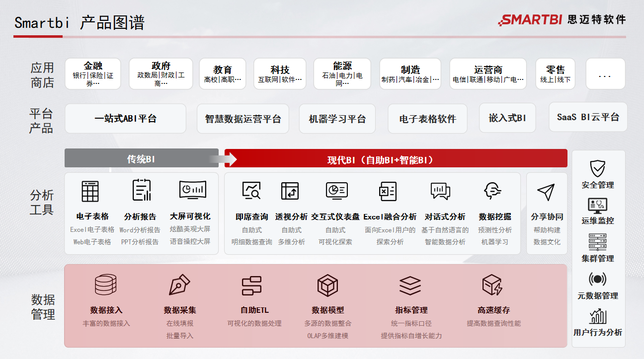Select the 教育 industry card
This screenshot has height=359, width=644.
coord(223,74)
